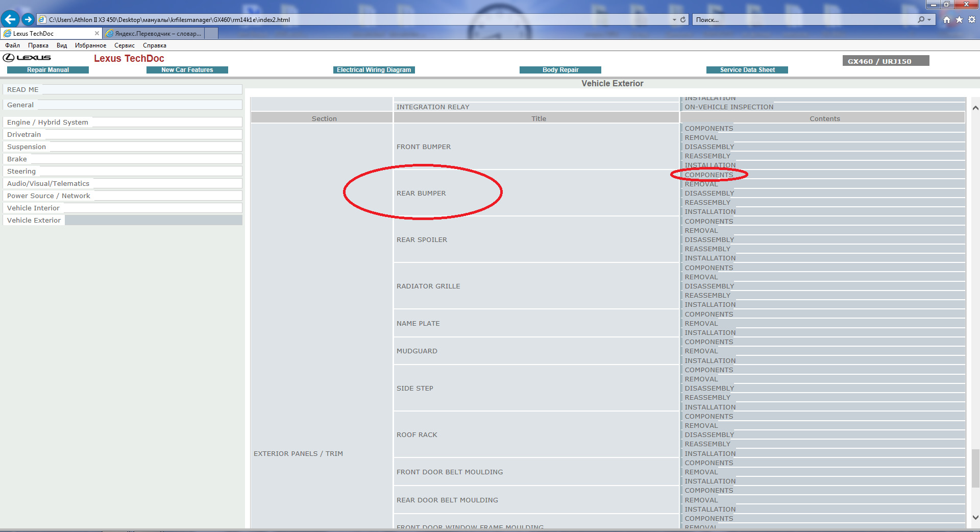Open INSTALLATION for Front Door Belt Moulding
The image size is (980, 532).
(x=710, y=481)
